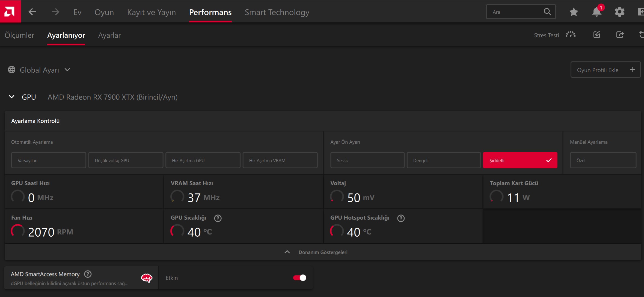Click the AMD logo icon
The height and width of the screenshot is (297, 644).
tap(10, 11)
